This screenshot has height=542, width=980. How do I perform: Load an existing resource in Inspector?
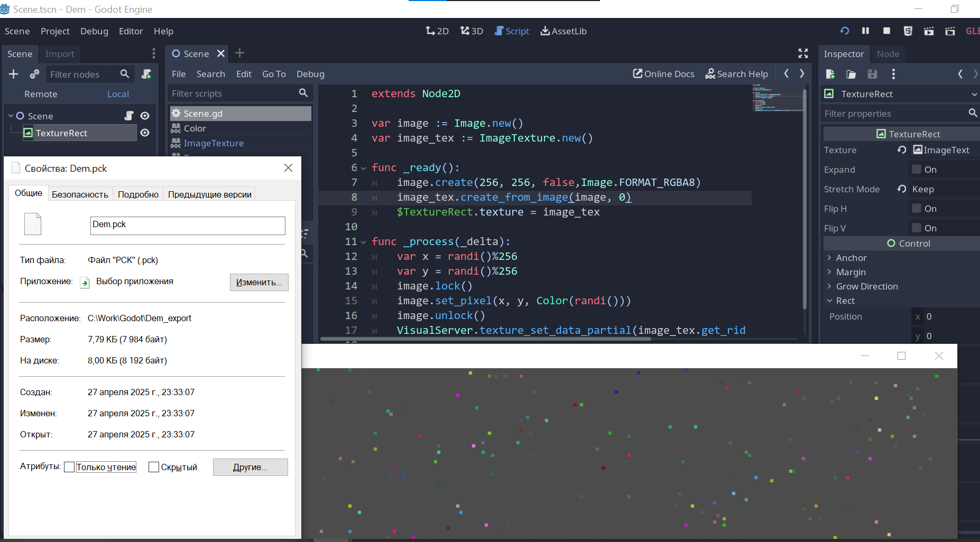pos(851,74)
